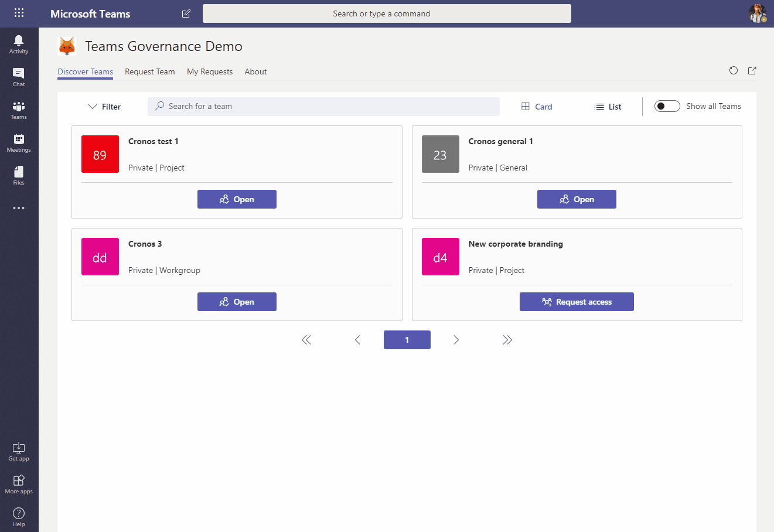Screen dimensions: 774x532
Task: Go to Chat in the sidebar
Action: (x=19, y=77)
